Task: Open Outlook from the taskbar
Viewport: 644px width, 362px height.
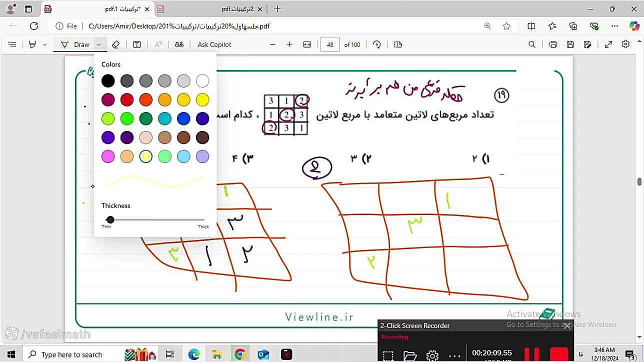Action: 263,354
